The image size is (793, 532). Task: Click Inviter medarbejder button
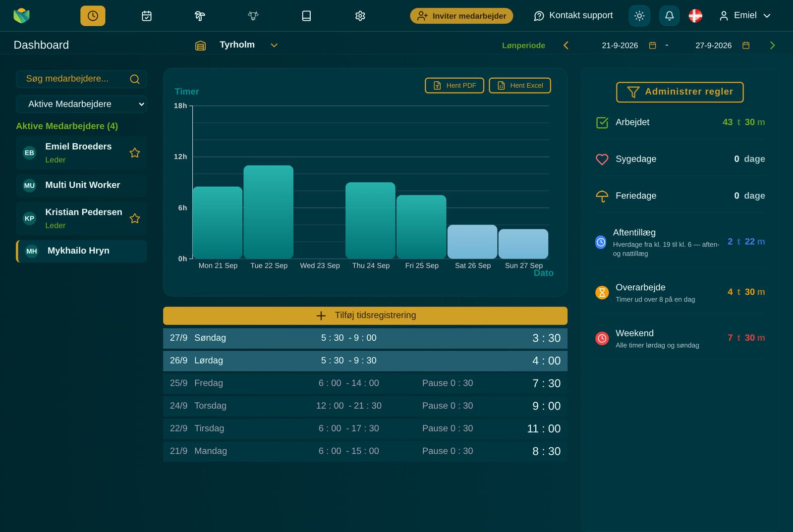[461, 16]
